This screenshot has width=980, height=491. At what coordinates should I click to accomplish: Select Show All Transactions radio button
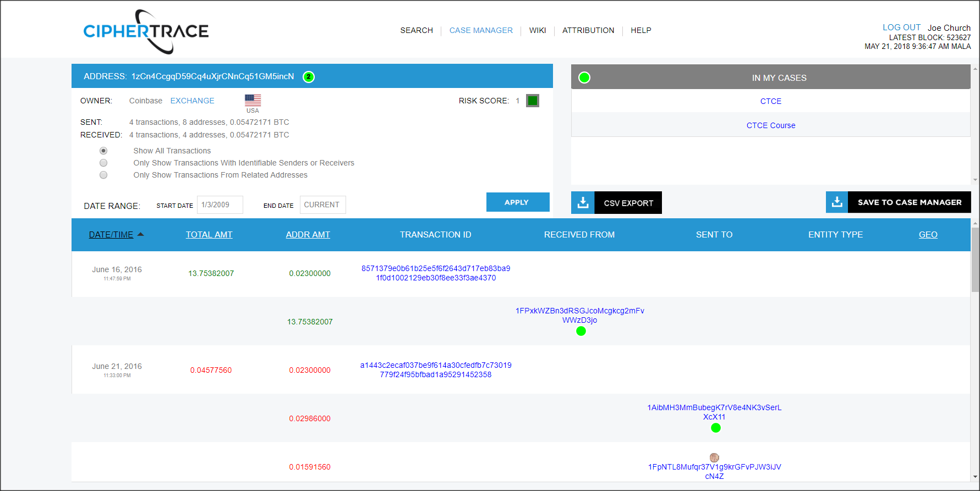103,151
